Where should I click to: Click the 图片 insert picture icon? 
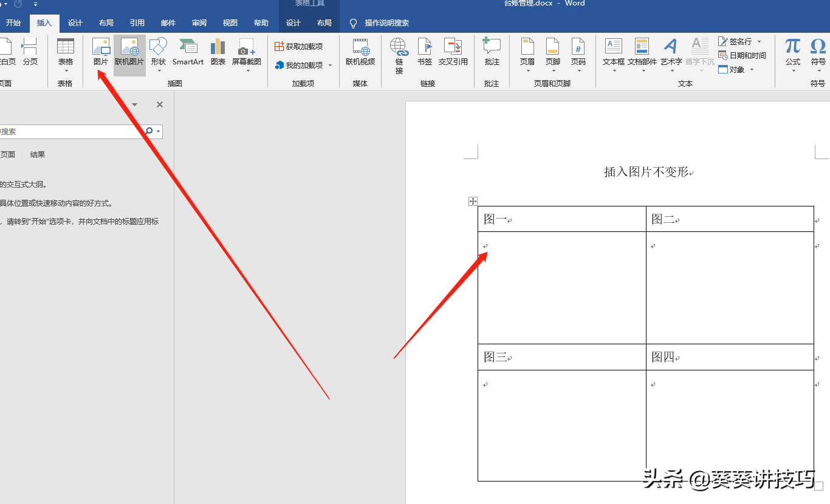coord(101,47)
